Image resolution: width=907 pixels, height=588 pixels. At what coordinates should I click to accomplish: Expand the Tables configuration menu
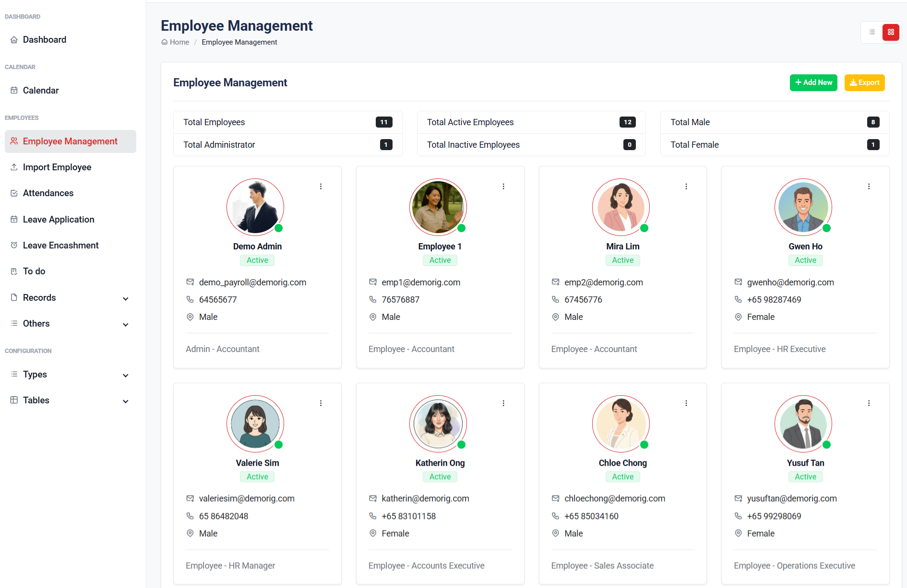click(126, 401)
